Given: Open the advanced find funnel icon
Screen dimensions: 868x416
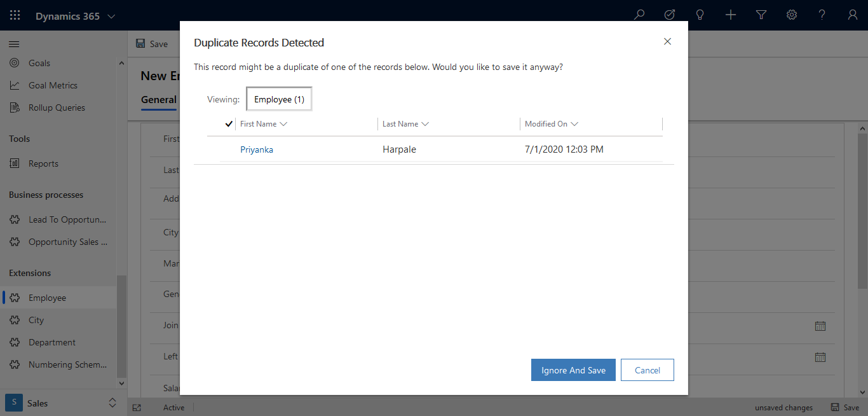Looking at the screenshot, I should click(761, 14).
